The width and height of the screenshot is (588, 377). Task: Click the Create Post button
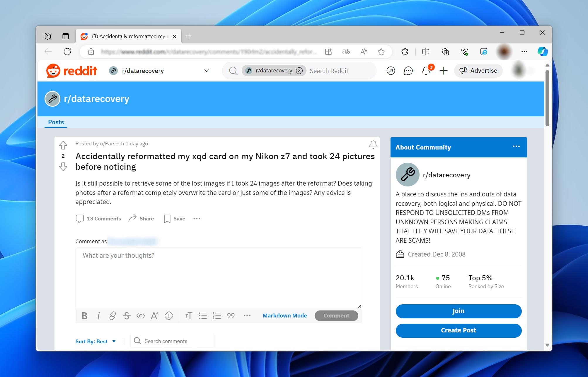click(x=459, y=330)
